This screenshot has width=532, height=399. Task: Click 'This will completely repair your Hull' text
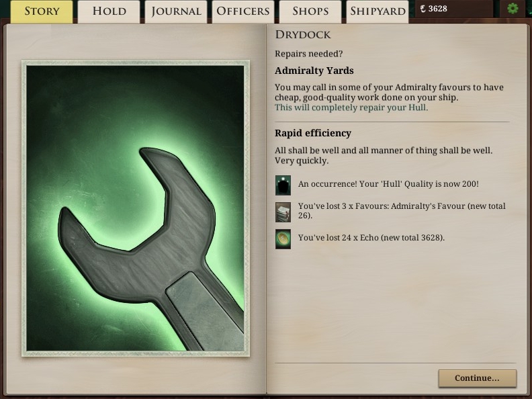(x=351, y=107)
